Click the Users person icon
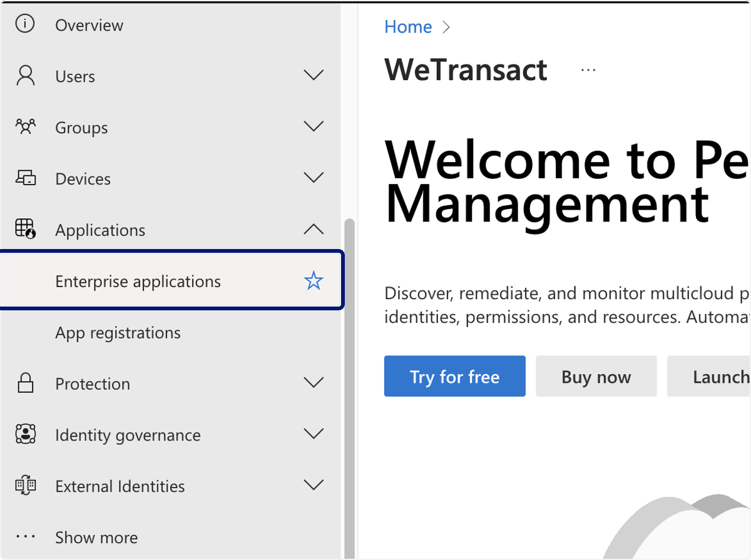Screen dimensions: 751x560 [26, 76]
